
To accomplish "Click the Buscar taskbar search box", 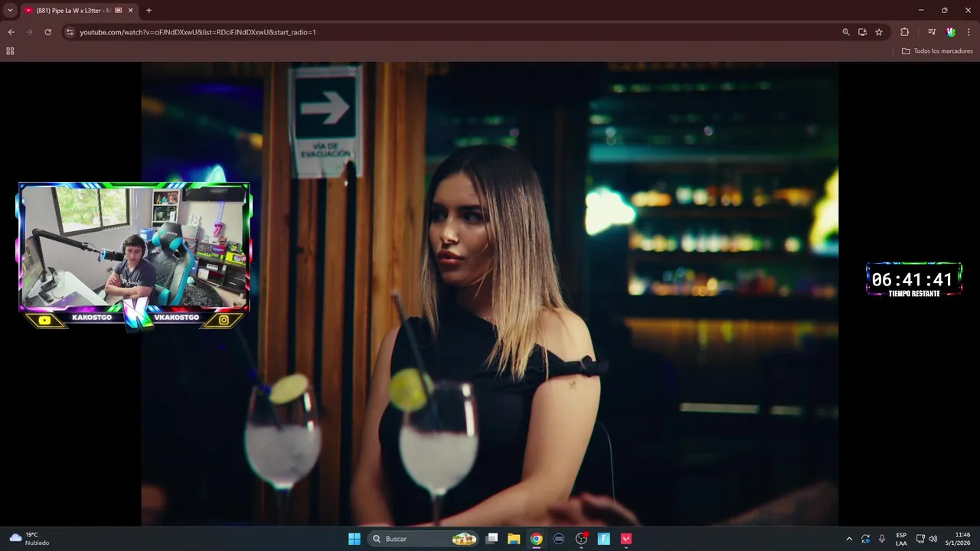I will [423, 539].
